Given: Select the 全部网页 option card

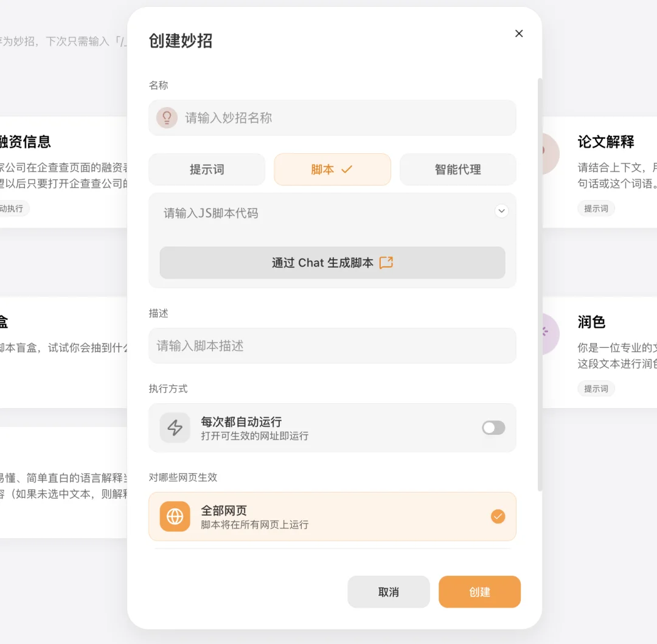Looking at the screenshot, I should [x=332, y=516].
